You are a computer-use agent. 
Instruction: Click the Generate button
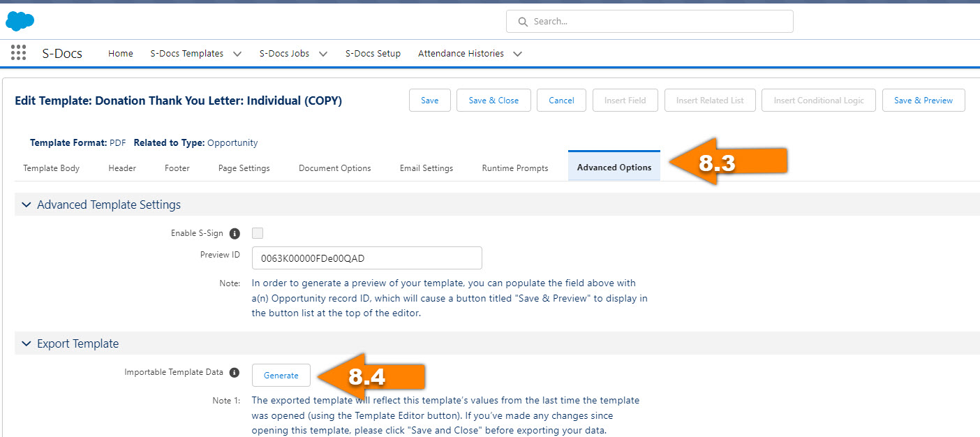tap(281, 376)
